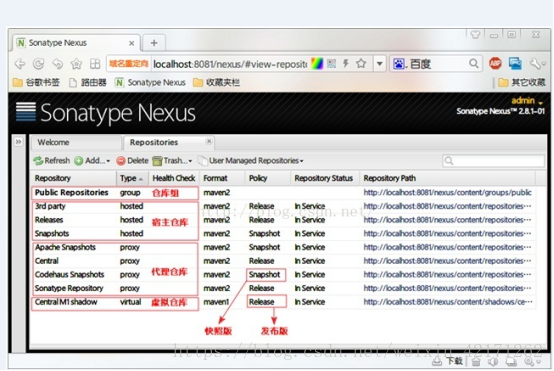This screenshot has width=554, height=371.
Task: Click the blue screens extension icon
Action: [x=515, y=64]
